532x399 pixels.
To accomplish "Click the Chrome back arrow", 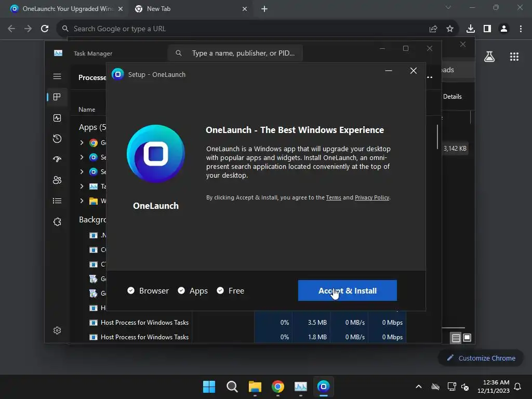I will pyautogui.click(x=11, y=29).
